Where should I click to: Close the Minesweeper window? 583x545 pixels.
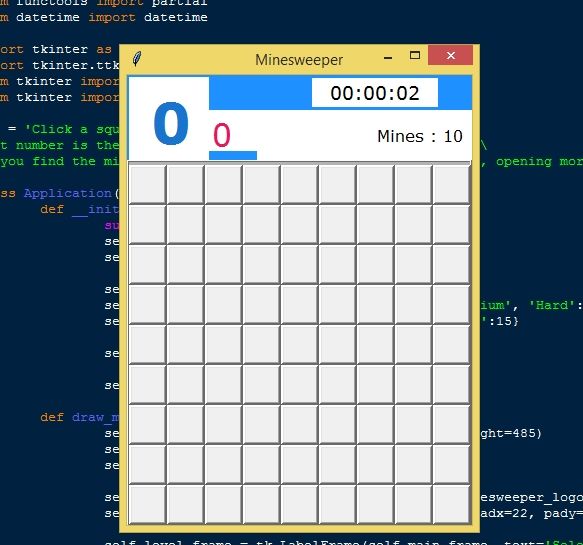click(x=451, y=55)
